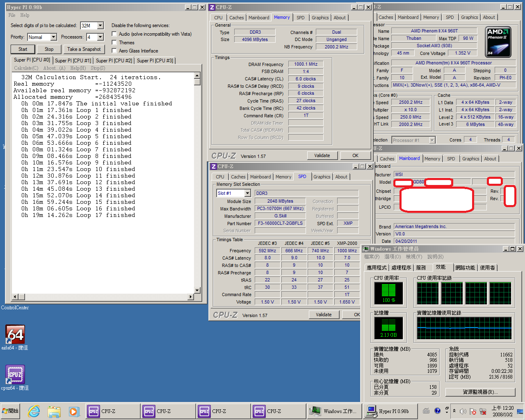Open the Graphics tab in CPU-Z Memory window
Screen dimensions: 525x420
point(320,18)
